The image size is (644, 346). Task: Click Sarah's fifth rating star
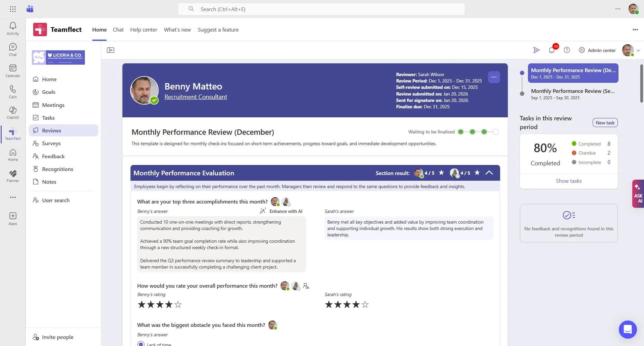pos(365,304)
